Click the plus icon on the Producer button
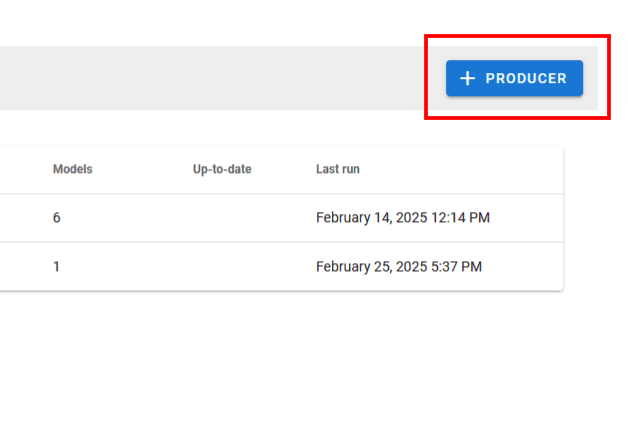 click(x=466, y=78)
